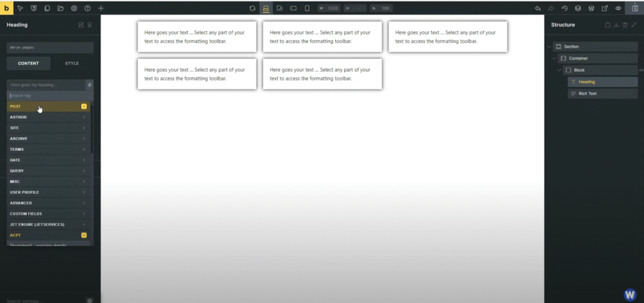Expand the TERMS dynamic data group
The image size is (644, 303).
48,150
